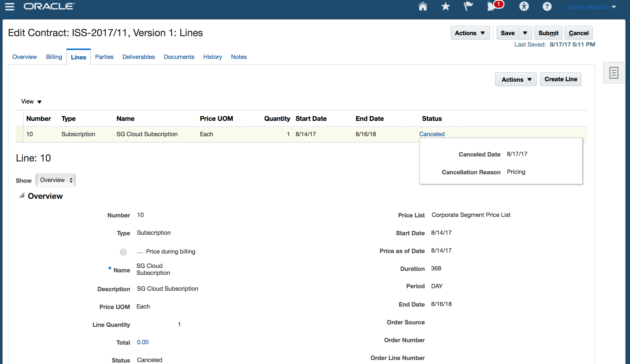Open the page-level Actions dropdown

pyautogui.click(x=470, y=33)
